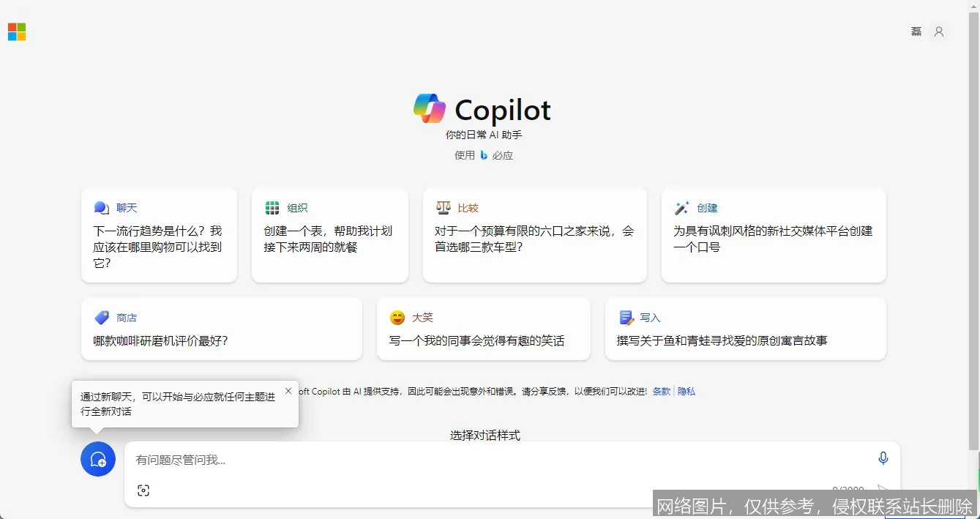Open the 条款 link

[x=661, y=391]
